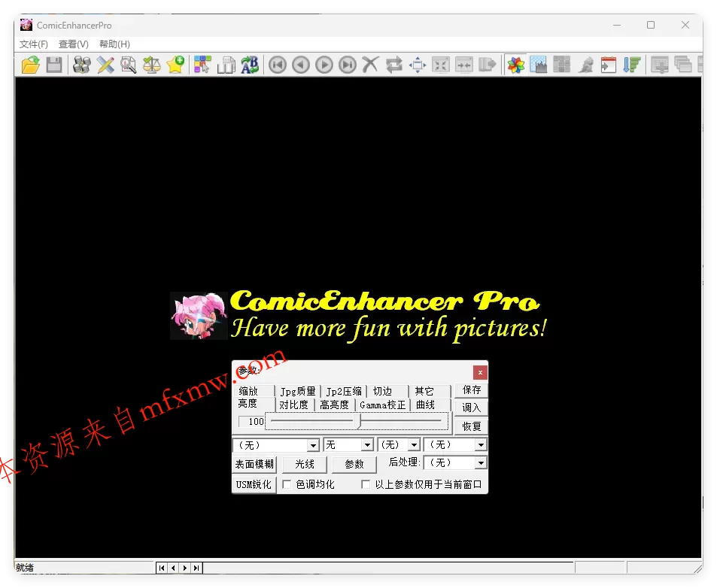
Task: Click status bar last-page navigation arrow
Action: [196, 568]
